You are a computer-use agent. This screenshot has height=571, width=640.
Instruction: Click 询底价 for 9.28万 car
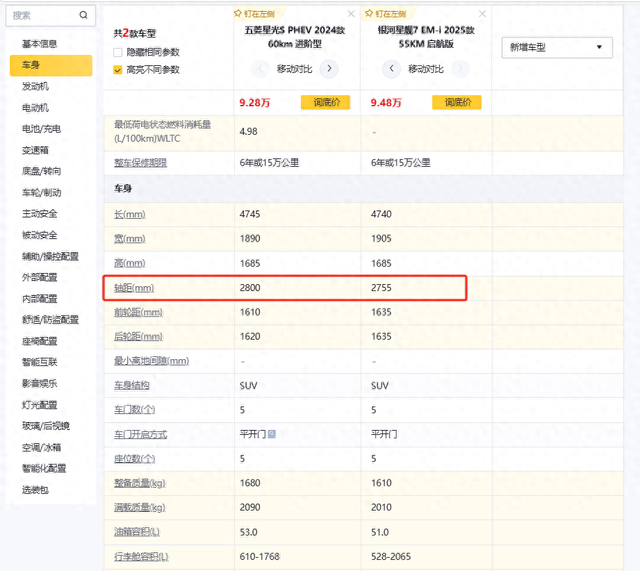pyautogui.click(x=326, y=102)
